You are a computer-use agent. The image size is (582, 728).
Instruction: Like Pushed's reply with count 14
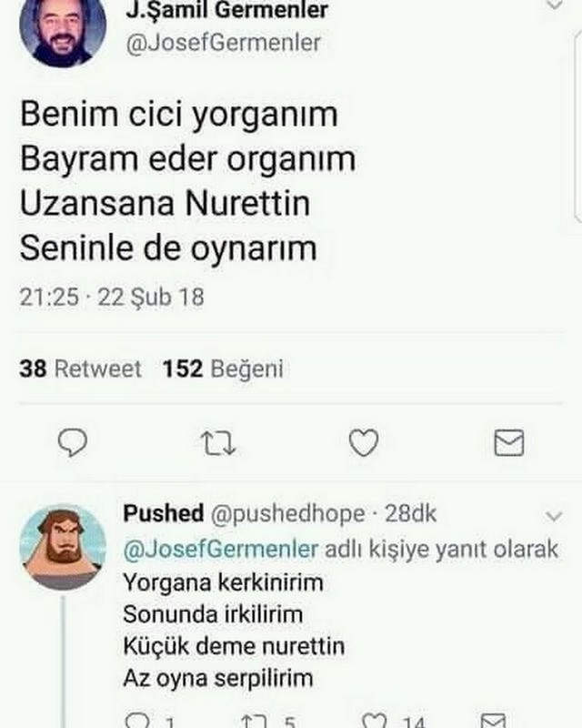374,720
